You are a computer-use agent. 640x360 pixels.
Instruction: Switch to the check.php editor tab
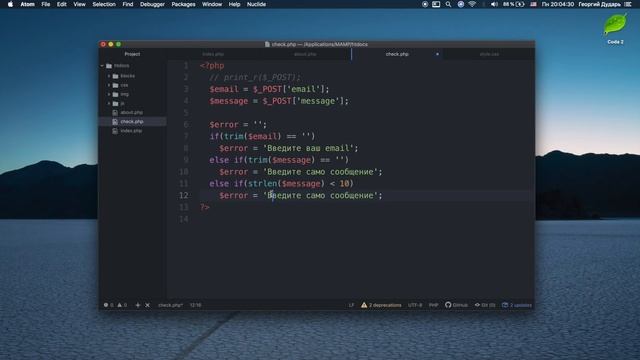pyautogui.click(x=397, y=54)
